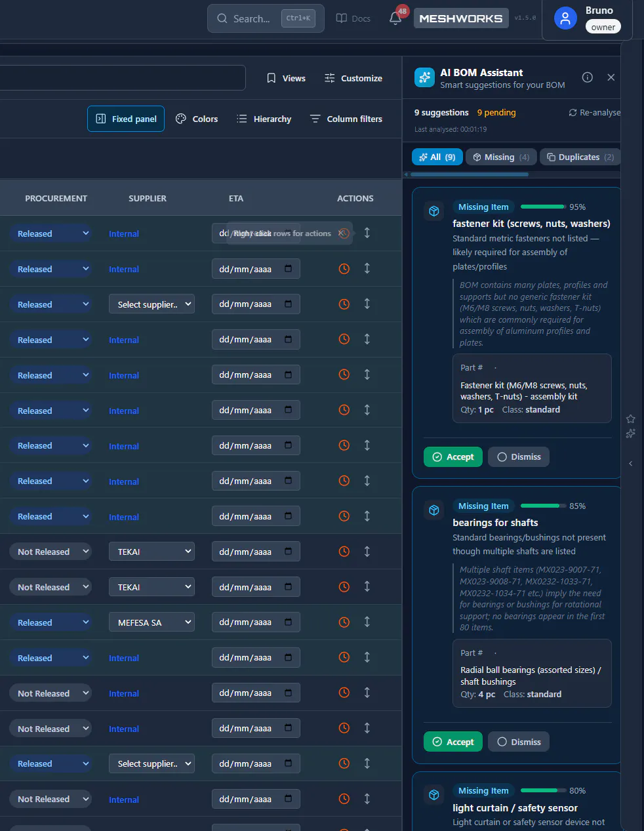Viewport: 644px width, 831px height.
Task: Click the clock icon in the MEFESA SA row
Action: click(344, 622)
